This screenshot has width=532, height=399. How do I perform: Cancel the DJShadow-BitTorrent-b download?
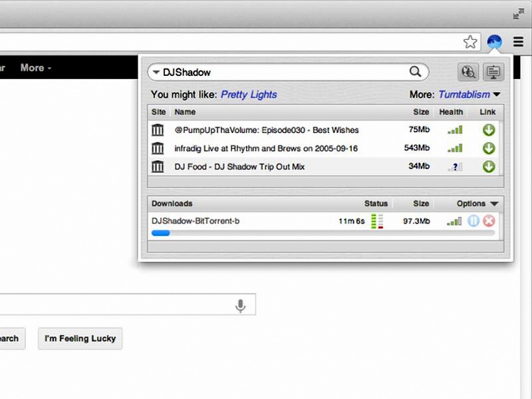point(489,221)
